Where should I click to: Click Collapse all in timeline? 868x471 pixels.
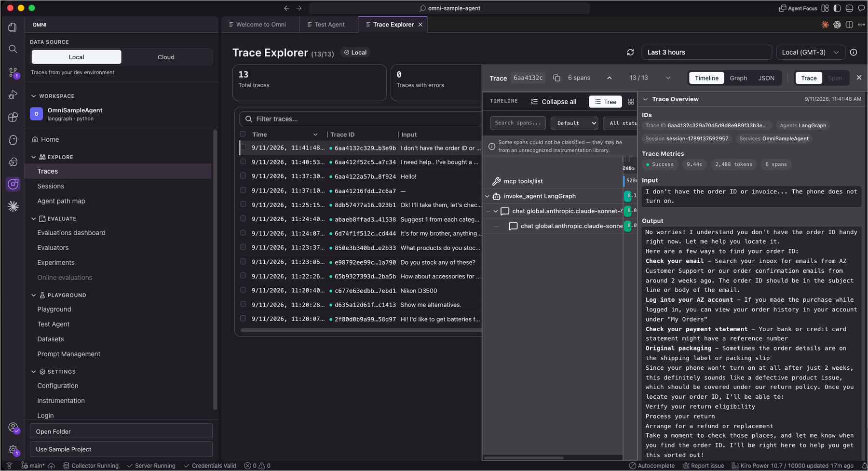(x=554, y=102)
